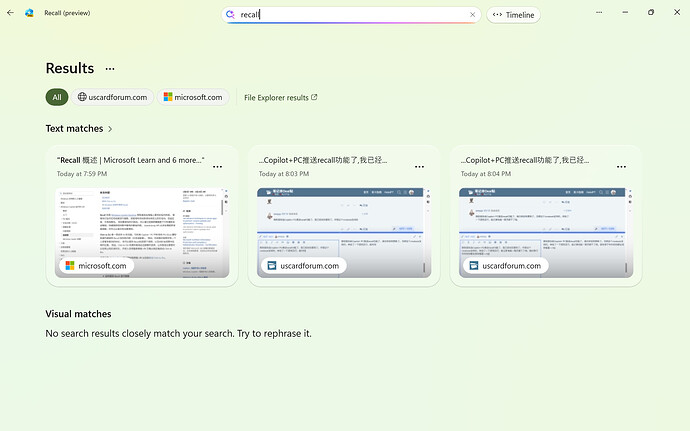Open the title bar more options menu
690x431 pixels.
(x=599, y=12)
